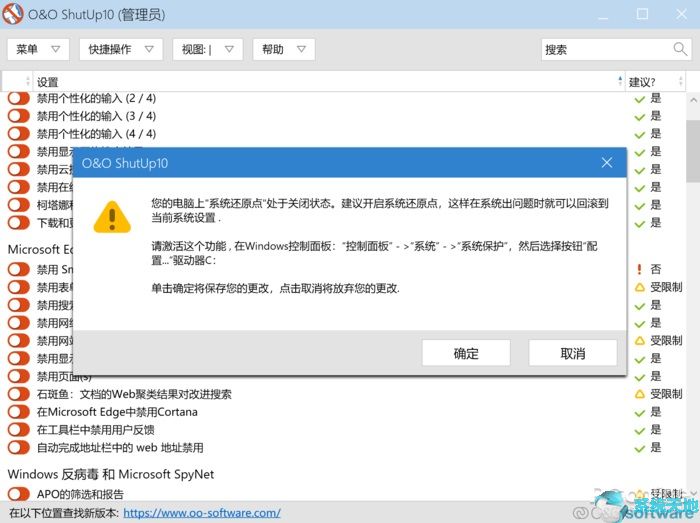
Task: Select 在工具栏中禁用用户反馈 row text
Action: click(96, 430)
